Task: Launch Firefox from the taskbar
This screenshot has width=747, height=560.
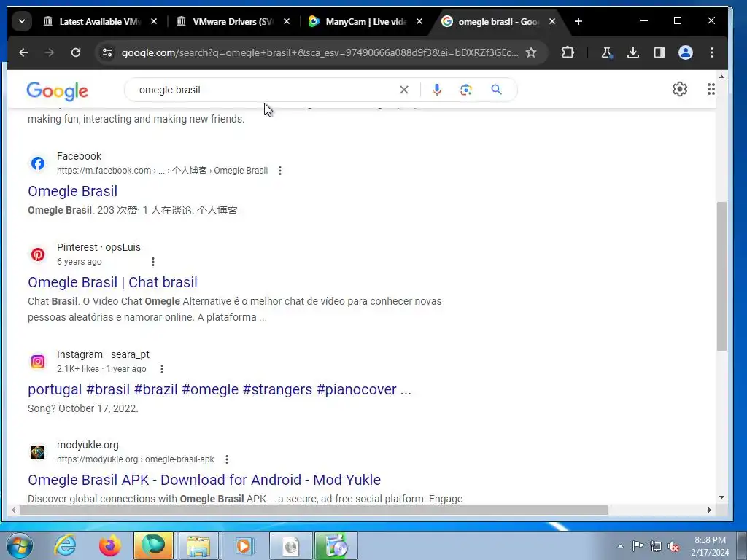Action: (109, 545)
